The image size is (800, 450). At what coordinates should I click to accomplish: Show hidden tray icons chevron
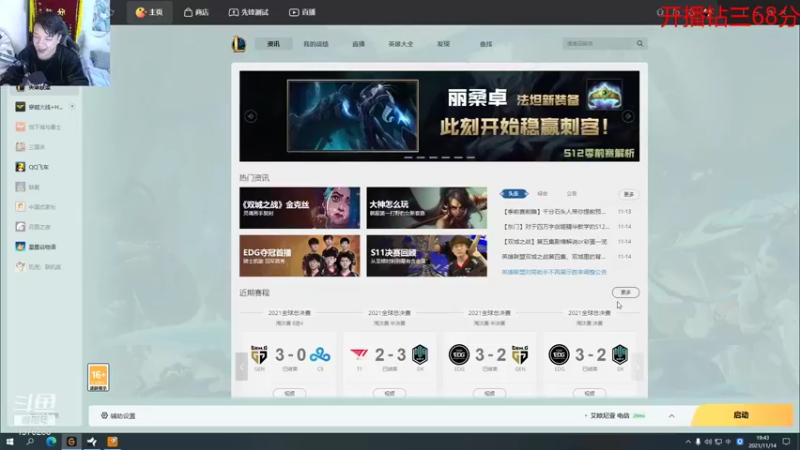(688, 442)
